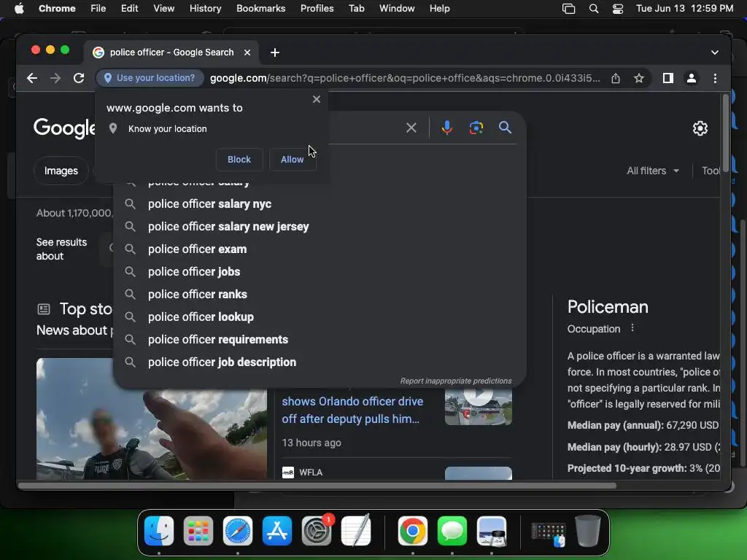Click the Chrome forward arrow button

[x=55, y=78]
